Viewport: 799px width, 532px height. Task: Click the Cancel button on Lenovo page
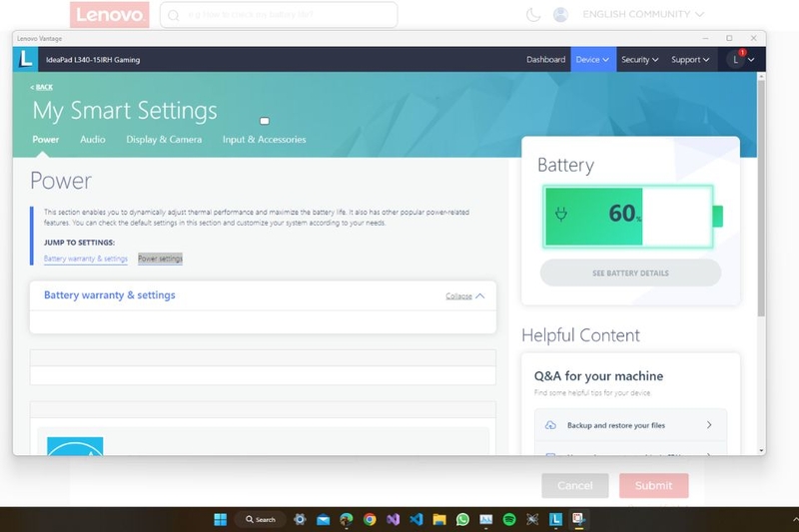click(x=575, y=486)
